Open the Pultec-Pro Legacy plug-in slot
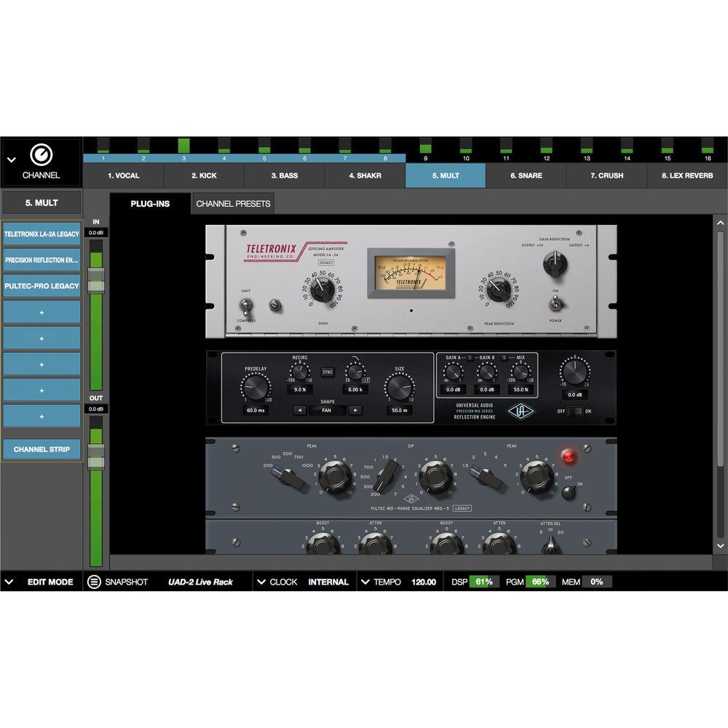Image resolution: width=728 pixels, height=728 pixels. [x=41, y=286]
